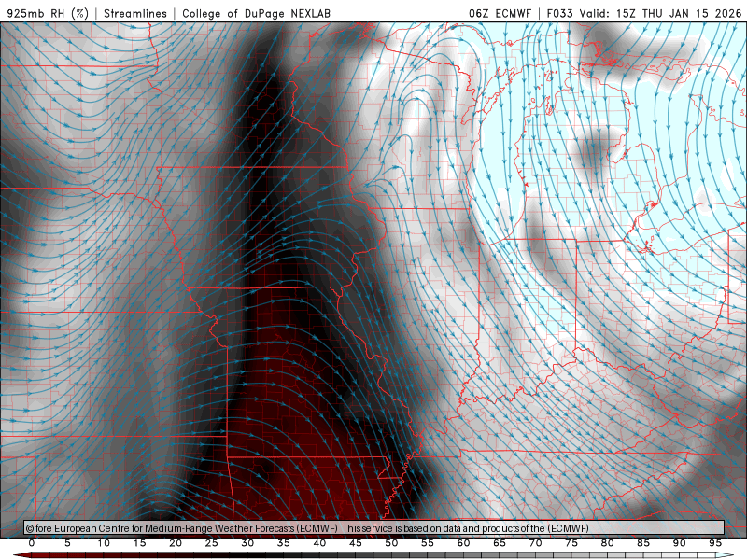Click the "15Z THU JAN 15 2026" valid time
747x560 pixels.
point(679,13)
